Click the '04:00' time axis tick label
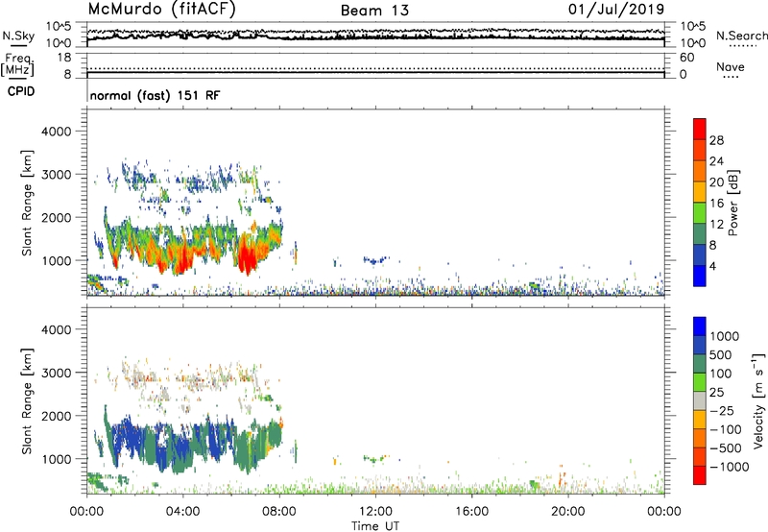The height and width of the screenshot is (532, 768). coord(182,512)
